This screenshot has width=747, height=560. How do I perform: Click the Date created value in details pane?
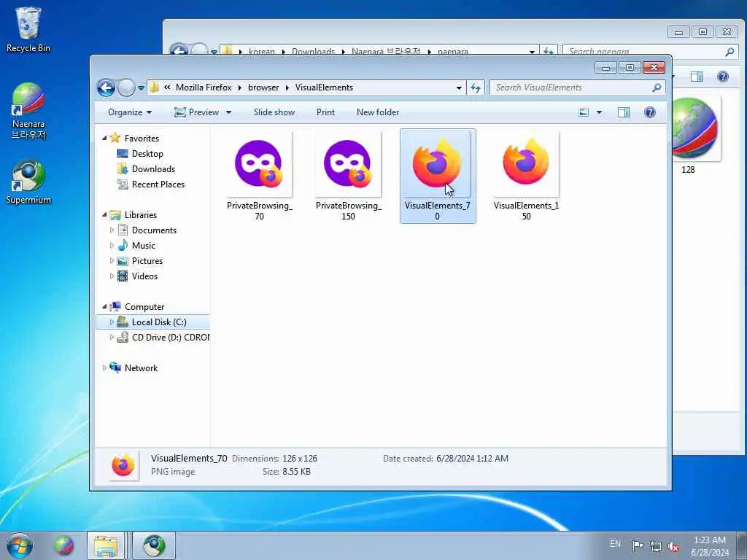(472, 459)
